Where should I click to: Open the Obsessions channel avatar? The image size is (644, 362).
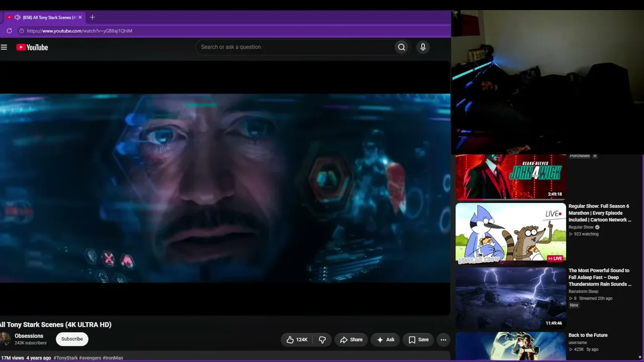(x=5, y=339)
